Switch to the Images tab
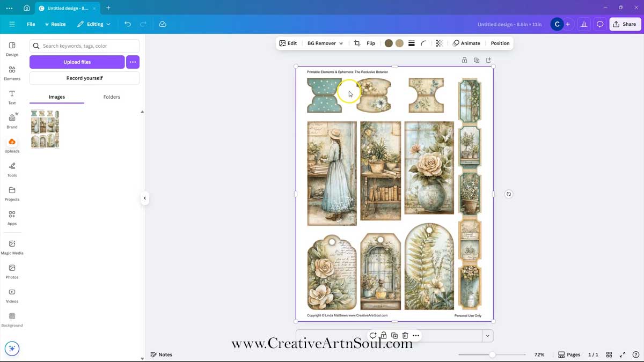Image resolution: width=644 pixels, height=362 pixels. (x=57, y=97)
